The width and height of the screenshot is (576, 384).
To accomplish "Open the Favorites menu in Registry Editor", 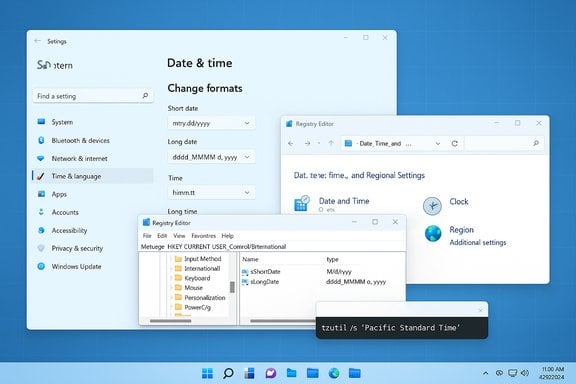I will tap(204, 236).
